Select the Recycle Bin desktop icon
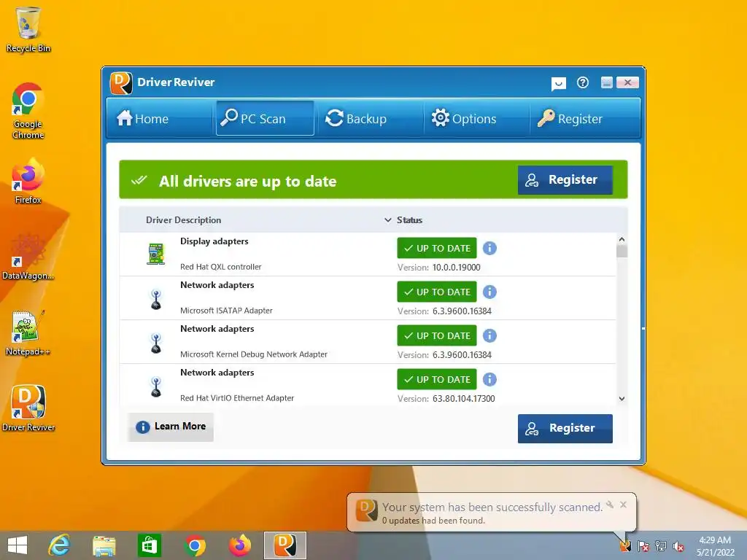 [28, 29]
